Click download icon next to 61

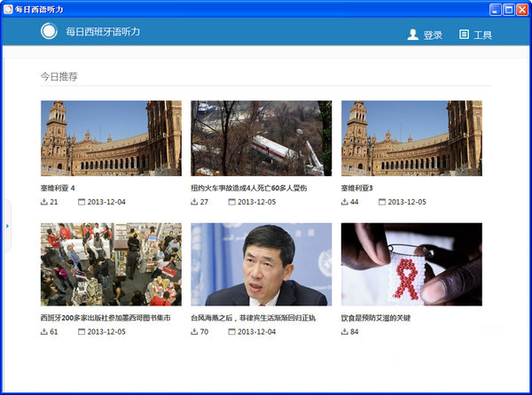[x=44, y=331]
